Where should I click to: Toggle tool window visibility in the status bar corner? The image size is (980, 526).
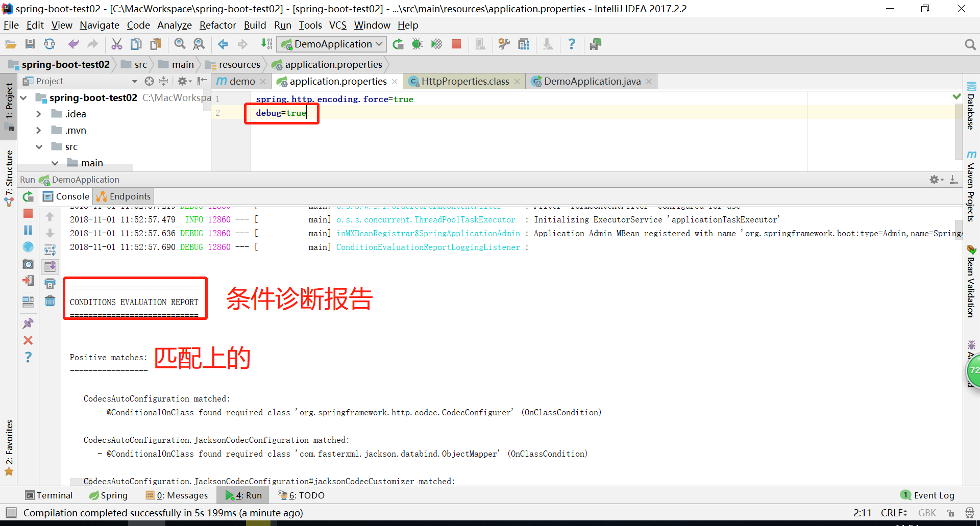(x=11, y=513)
